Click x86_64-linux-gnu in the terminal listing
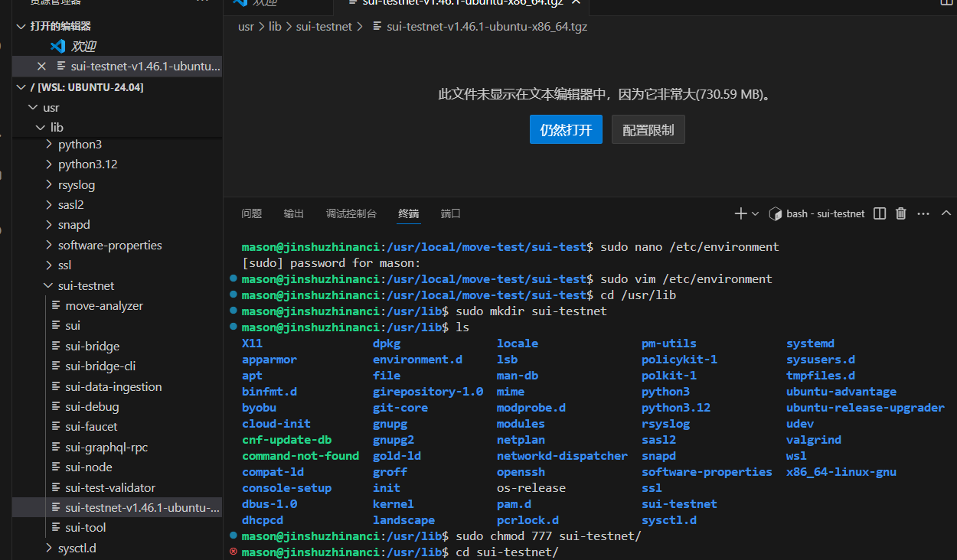 pos(841,472)
